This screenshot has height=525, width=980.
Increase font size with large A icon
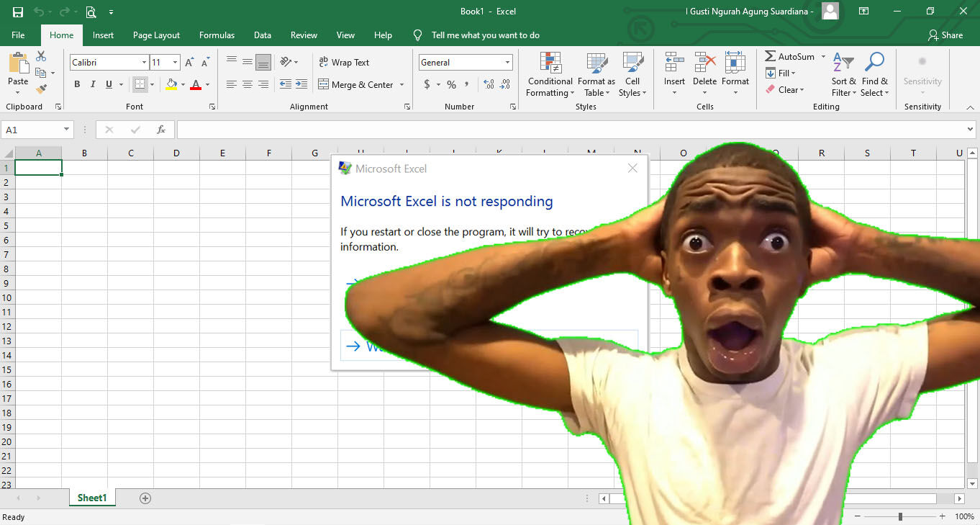(189, 63)
